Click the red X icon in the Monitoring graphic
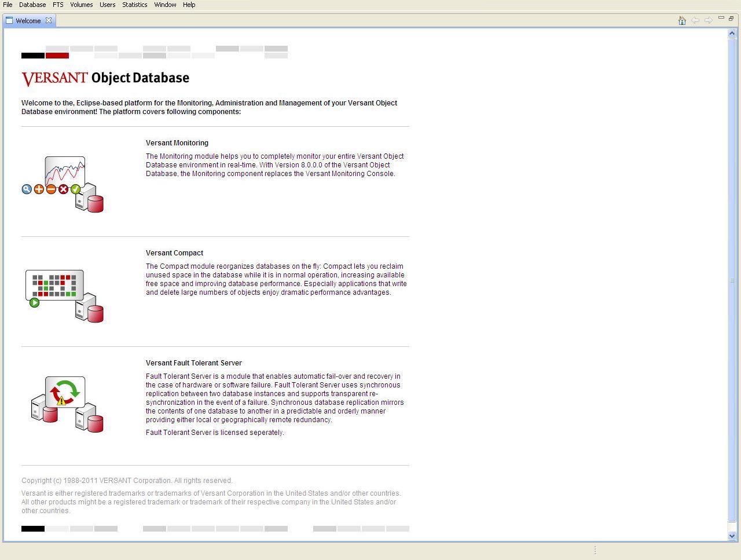 [x=63, y=189]
